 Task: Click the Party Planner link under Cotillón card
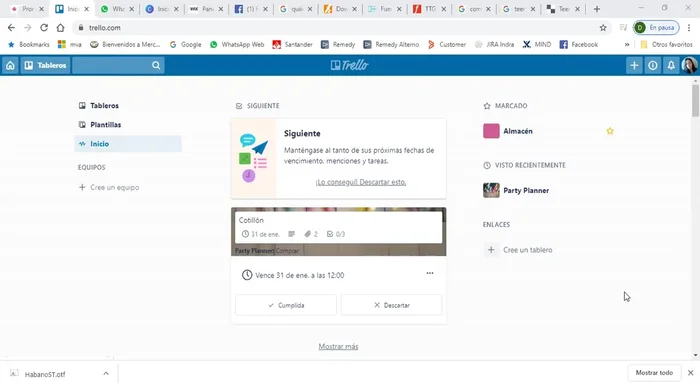click(x=254, y=251)
